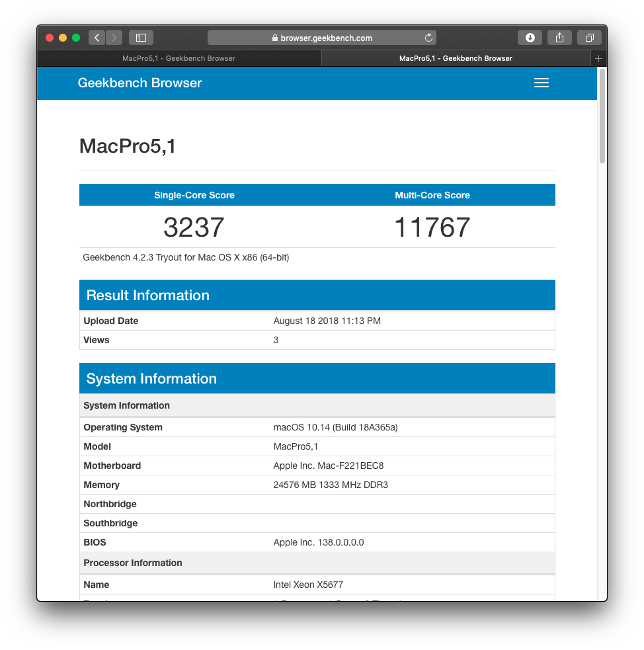Open the Safari downloads button
The image size is (644, 650).
click(x=530, y=38)
